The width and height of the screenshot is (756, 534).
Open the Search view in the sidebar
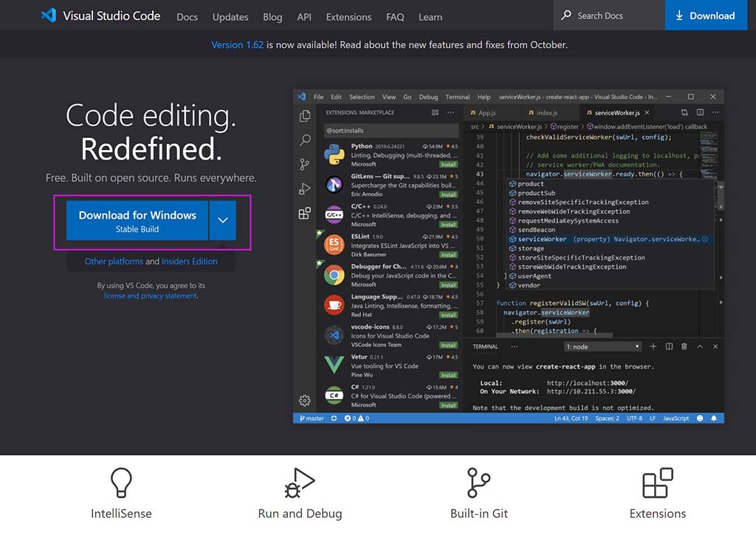pos(304,140)
